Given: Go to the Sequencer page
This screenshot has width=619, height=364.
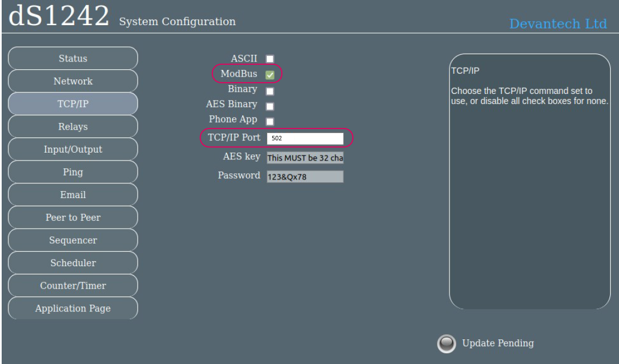Looking at the screenshot, I should pyautogui.click(x=73, y=240).
